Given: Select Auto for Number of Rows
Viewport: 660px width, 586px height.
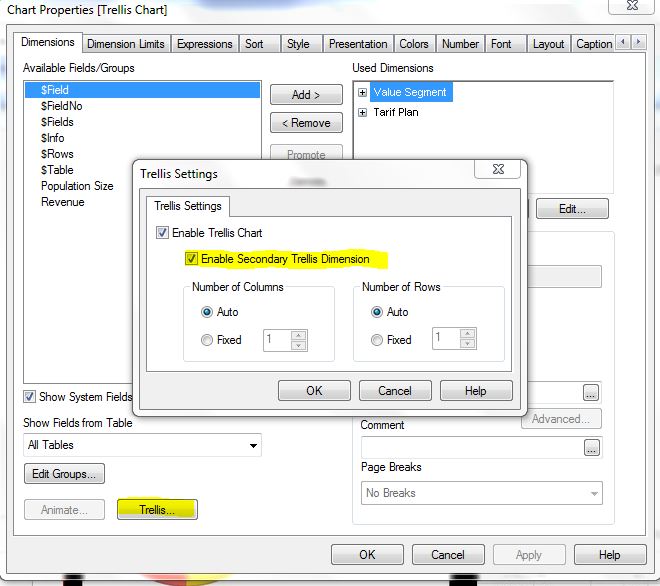Looking at the screenshot, I should [x=377, y=312].
